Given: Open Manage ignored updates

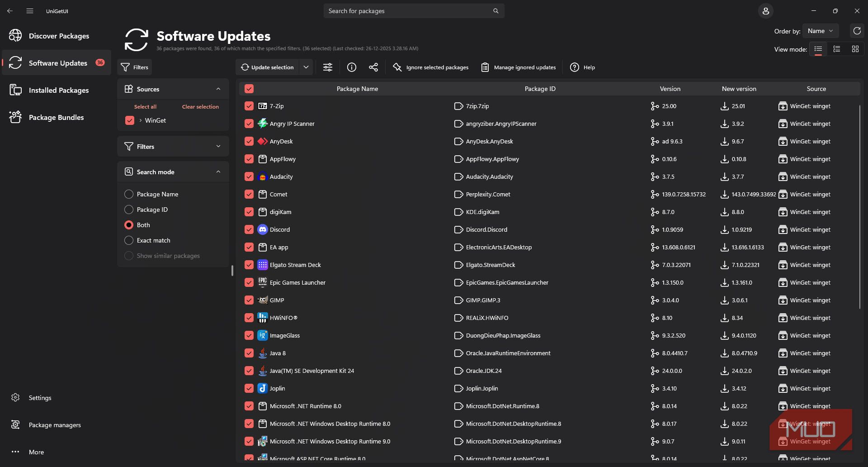Looking at the screenshot, I should [x=518, y=67].
